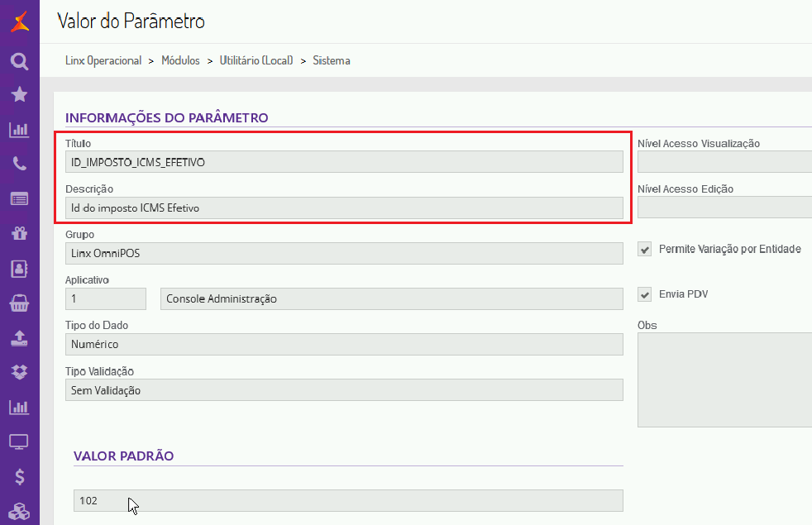The height and width of the screenshot is (525, 812).
Task: Click the monitor screen icon
Action: tap(19, 441)
